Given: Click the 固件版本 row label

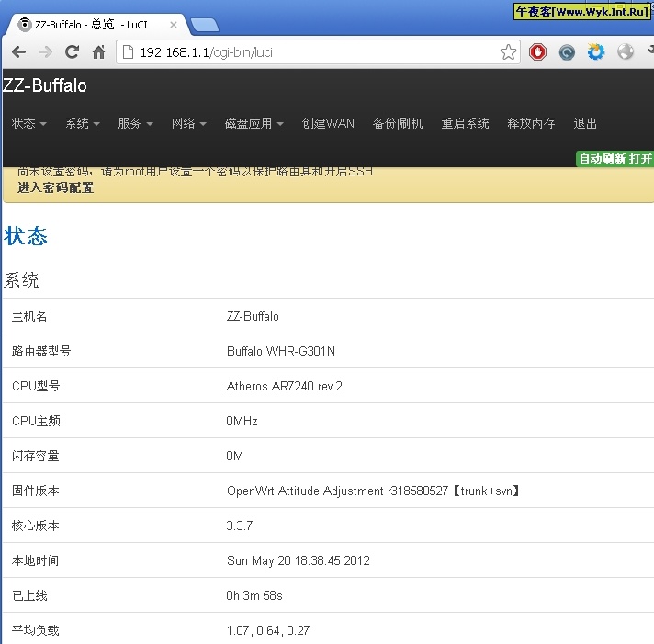Looking at the screenshot, I should coord(36,491).
